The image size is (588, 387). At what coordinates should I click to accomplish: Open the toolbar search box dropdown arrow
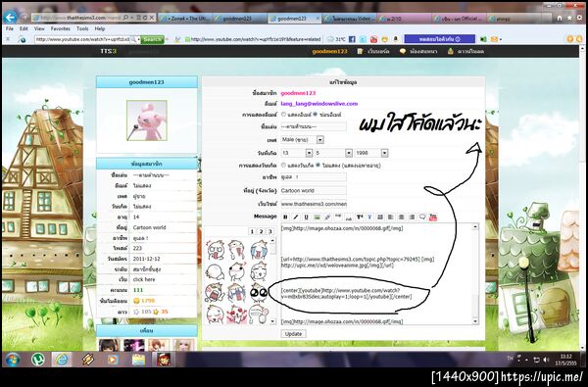(138, 39)
